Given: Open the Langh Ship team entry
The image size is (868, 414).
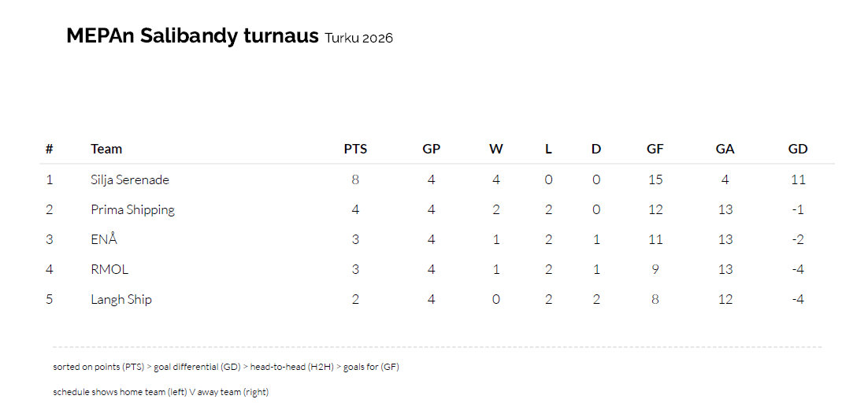Looking at the screenshot, I should pyautogui.click(x=121, y=299).
